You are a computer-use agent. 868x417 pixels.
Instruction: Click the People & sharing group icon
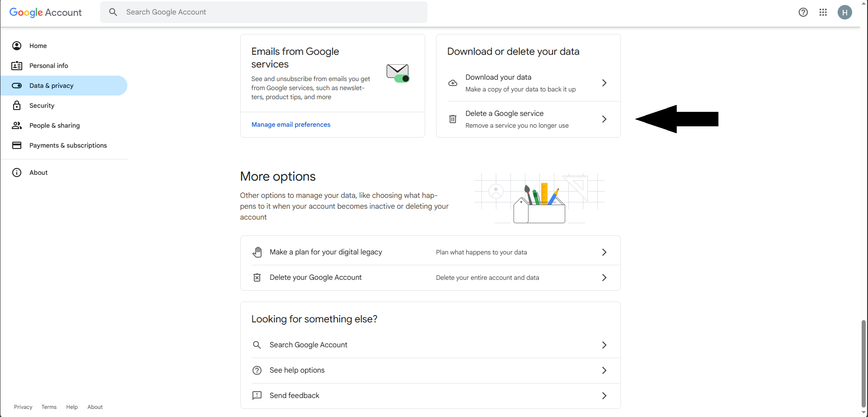tap(17, 125)
